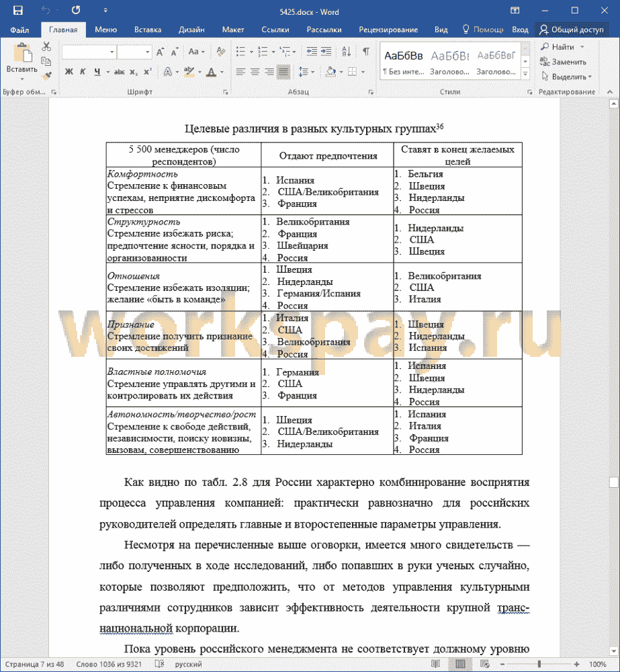This screenshot has height=672, width=620.
Task: Click the Заменить (Replace) button
Action: click(563, 62)
